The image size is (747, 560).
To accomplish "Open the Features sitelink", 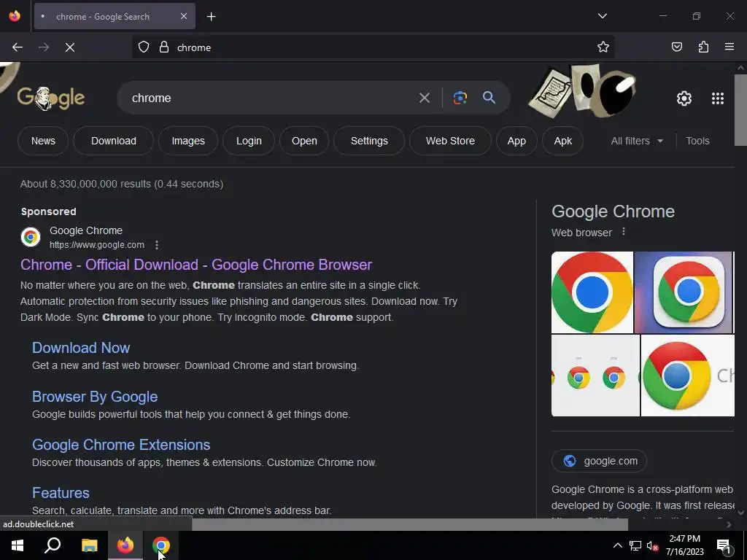I will 61,493.
